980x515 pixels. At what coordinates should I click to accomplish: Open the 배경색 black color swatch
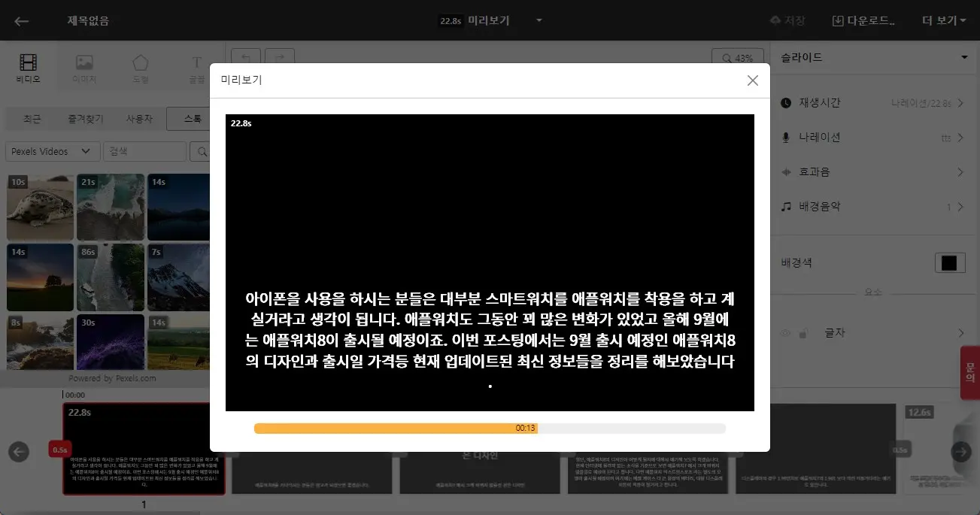point(950,263)
